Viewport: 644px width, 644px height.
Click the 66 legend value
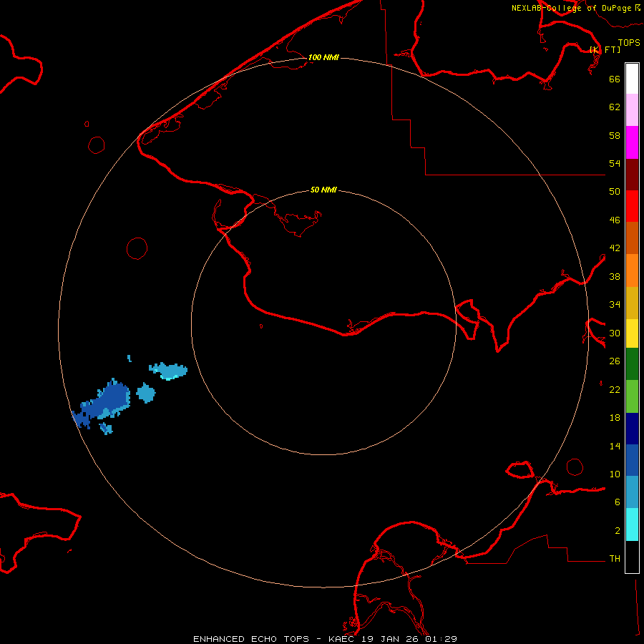click(x=615, y=79)
